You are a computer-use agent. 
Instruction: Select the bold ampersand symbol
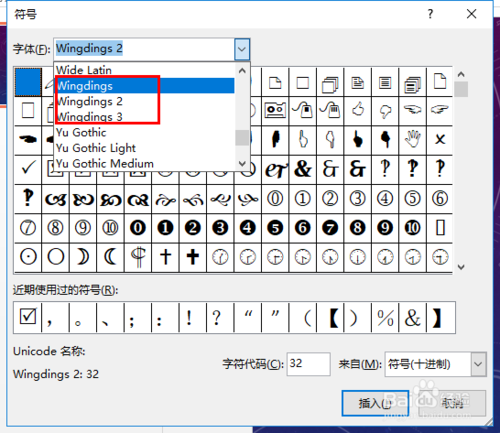[303, 169]
